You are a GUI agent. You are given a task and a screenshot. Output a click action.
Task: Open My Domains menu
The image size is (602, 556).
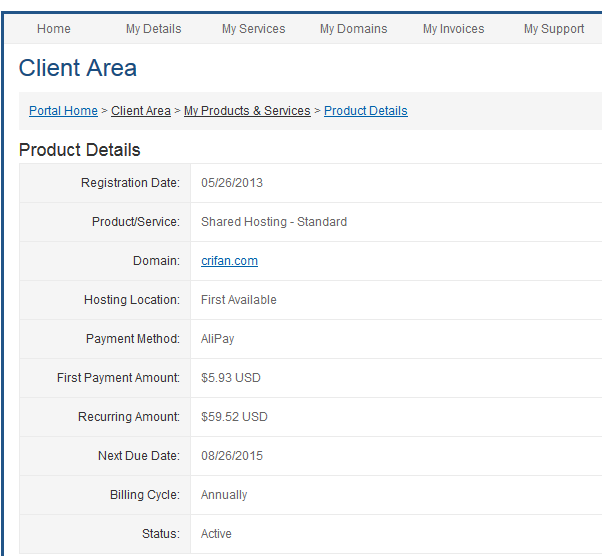[354, 29]
